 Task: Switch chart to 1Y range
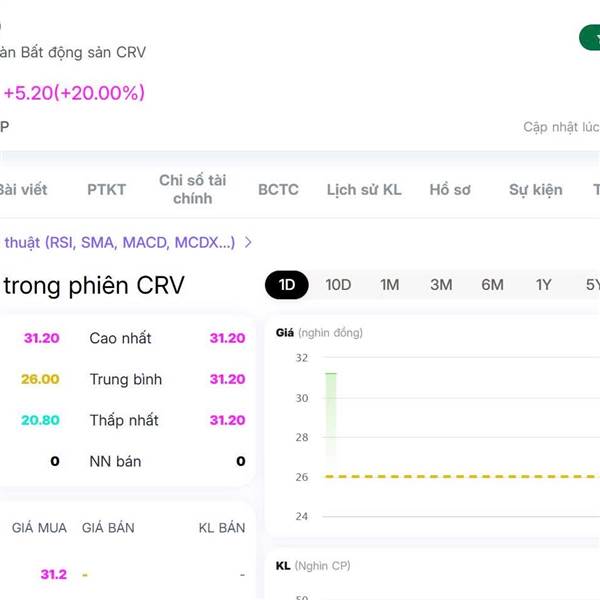click(x=543, y=285)
